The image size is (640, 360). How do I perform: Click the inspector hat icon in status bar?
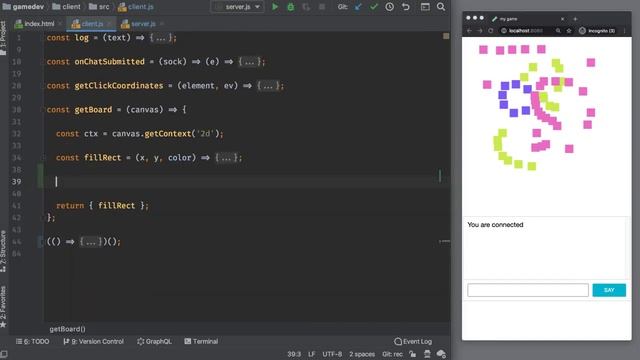pos(427,354)
